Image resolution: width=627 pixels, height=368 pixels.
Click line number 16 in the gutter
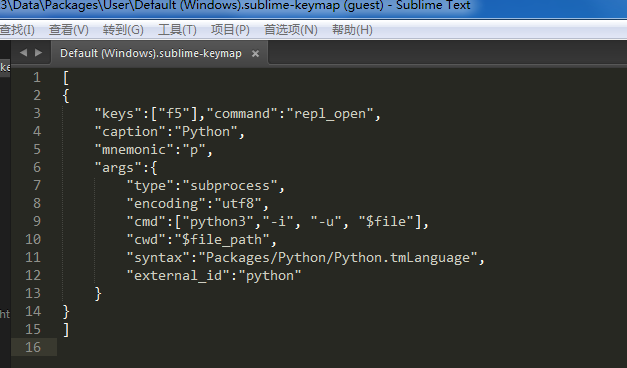(x=33, y=347)
